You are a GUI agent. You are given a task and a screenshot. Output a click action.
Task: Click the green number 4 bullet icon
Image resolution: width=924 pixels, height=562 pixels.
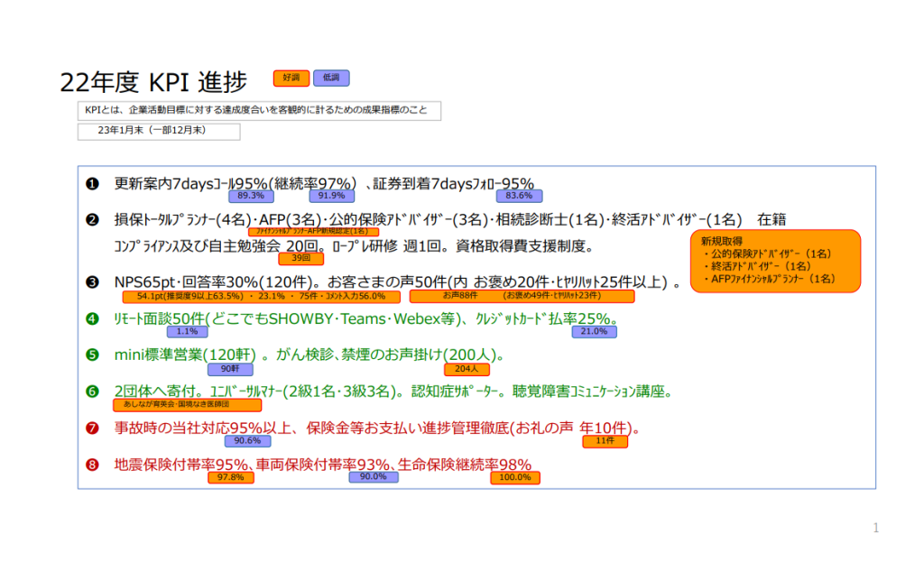tap(92, 319)
